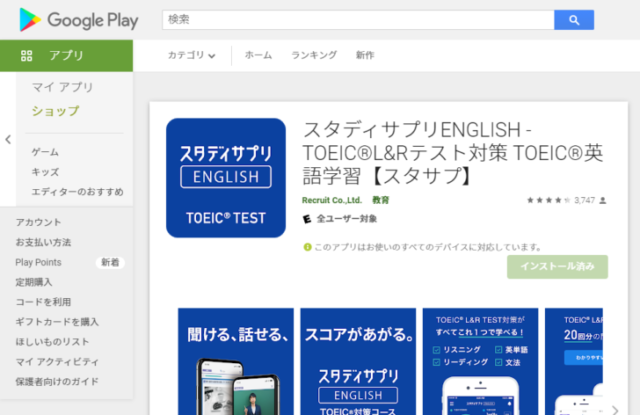Open the 教育 category link
The width and height of the screenshot is (640, 415).
point(380,200)
